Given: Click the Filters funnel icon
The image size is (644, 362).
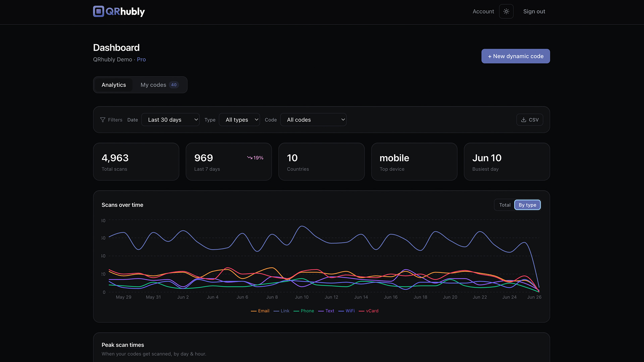Looking at the screenshot, I should 103,120.
